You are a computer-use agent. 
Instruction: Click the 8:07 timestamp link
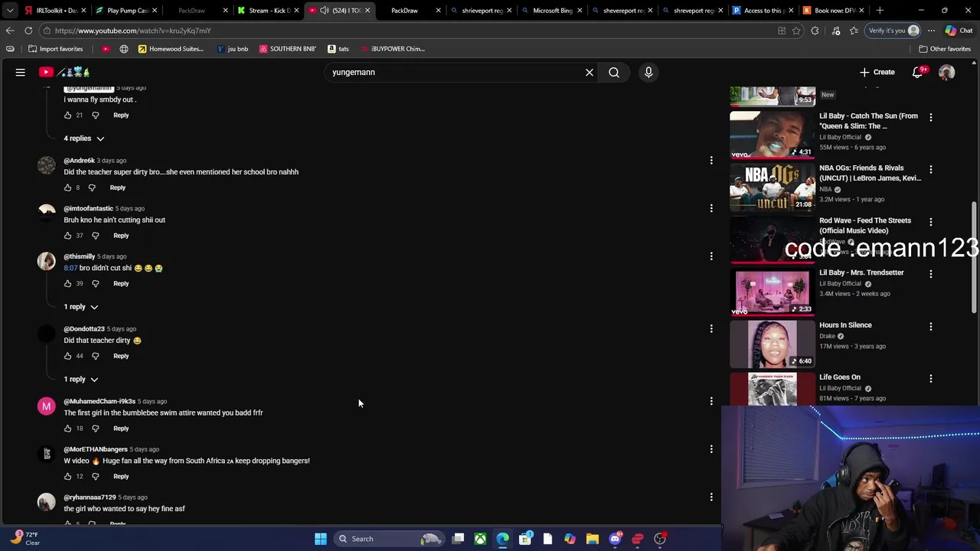pos(70,269)
